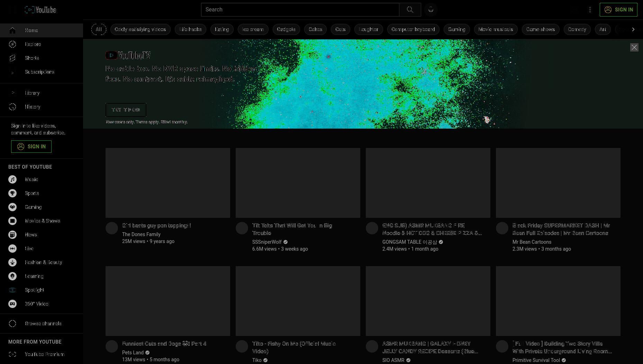Open Explore in the sidebar
643x364 pixels.
[42, 44]
